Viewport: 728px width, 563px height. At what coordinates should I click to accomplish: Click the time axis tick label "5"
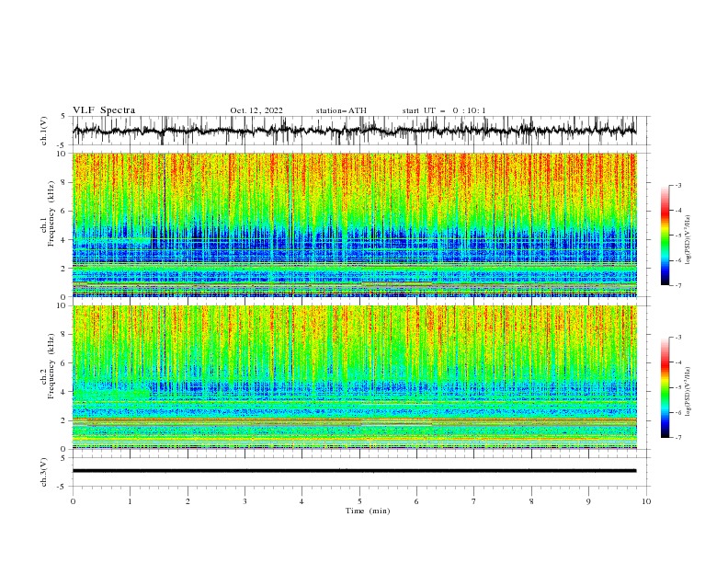(359, 501)
